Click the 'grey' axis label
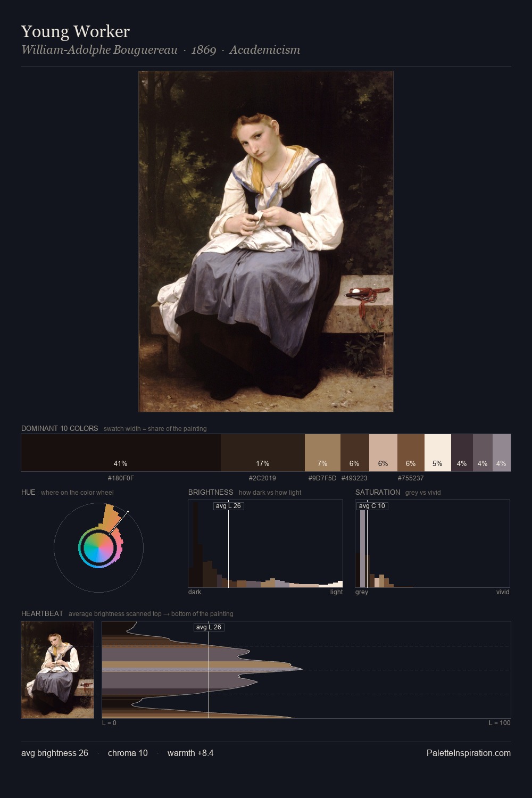The image size is (532, 798). [362, 592]
